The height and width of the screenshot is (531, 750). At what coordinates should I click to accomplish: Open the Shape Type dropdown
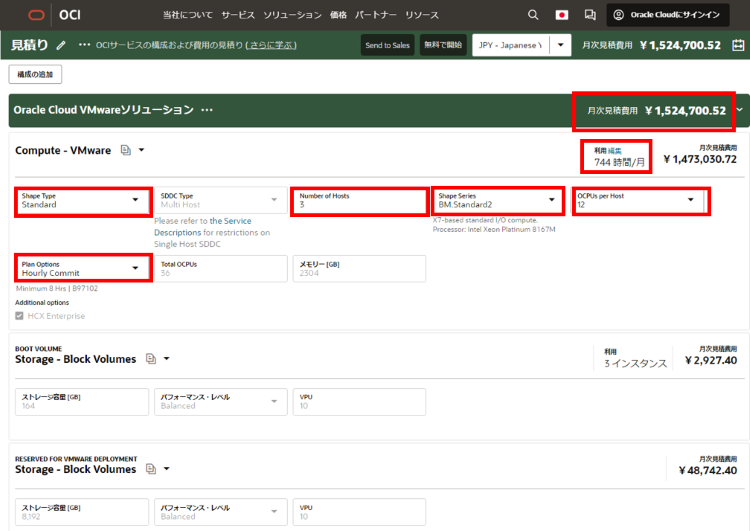[x=83, y=200]
